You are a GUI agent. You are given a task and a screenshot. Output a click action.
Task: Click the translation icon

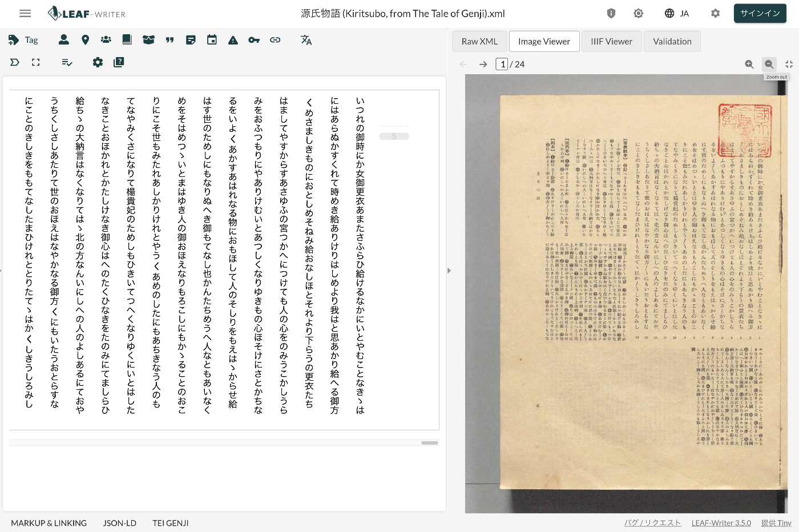pos(306,39)
